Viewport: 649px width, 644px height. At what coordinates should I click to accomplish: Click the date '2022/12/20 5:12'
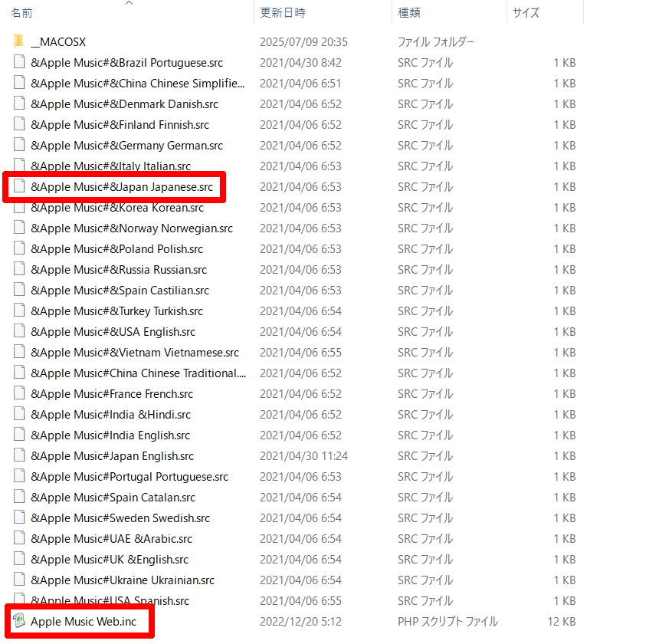click(301, 622)
